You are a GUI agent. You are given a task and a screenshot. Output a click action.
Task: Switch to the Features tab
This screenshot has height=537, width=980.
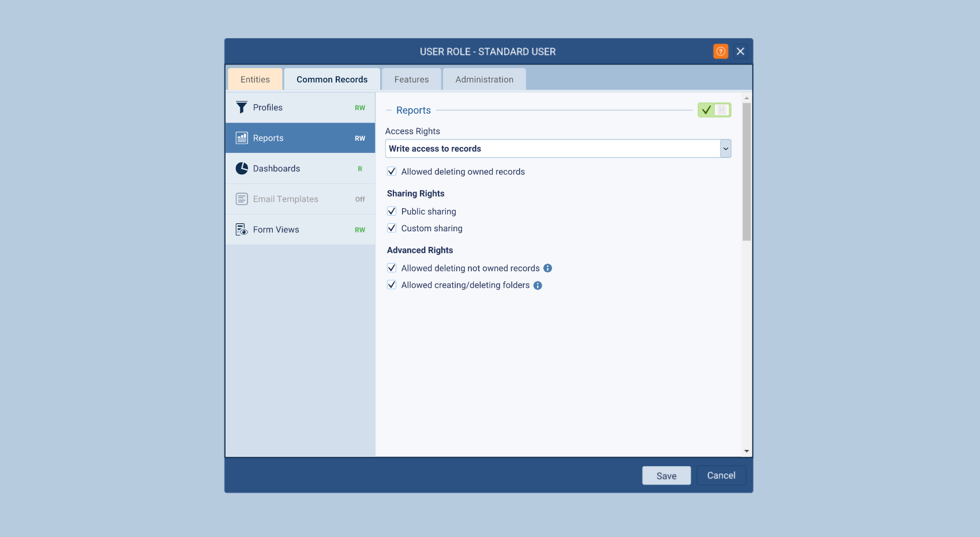click(x=411, y=80)
